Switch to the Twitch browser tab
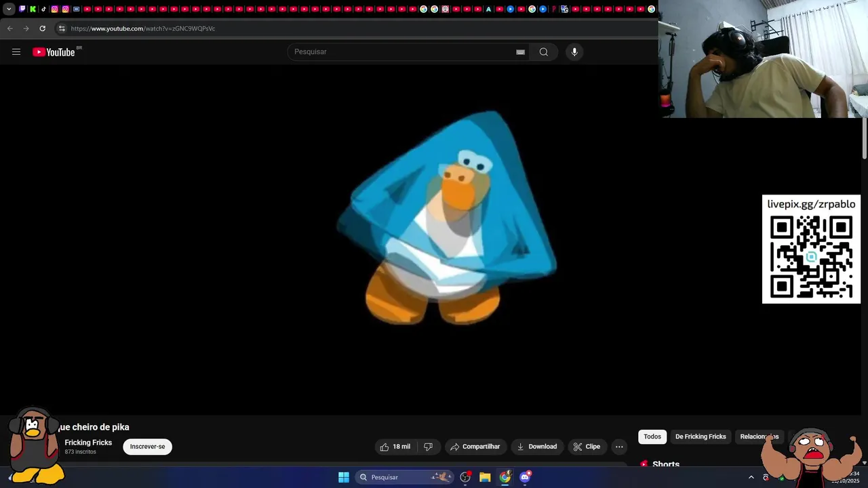Viewport: 868px width, 488px height. [x=22, y=9]
